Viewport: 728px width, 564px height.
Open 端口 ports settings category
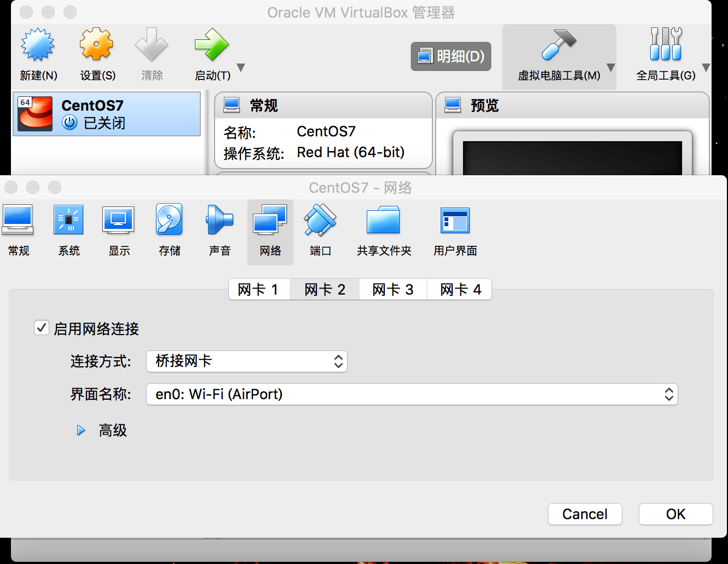pyautogui.click(x=320, y=231)
